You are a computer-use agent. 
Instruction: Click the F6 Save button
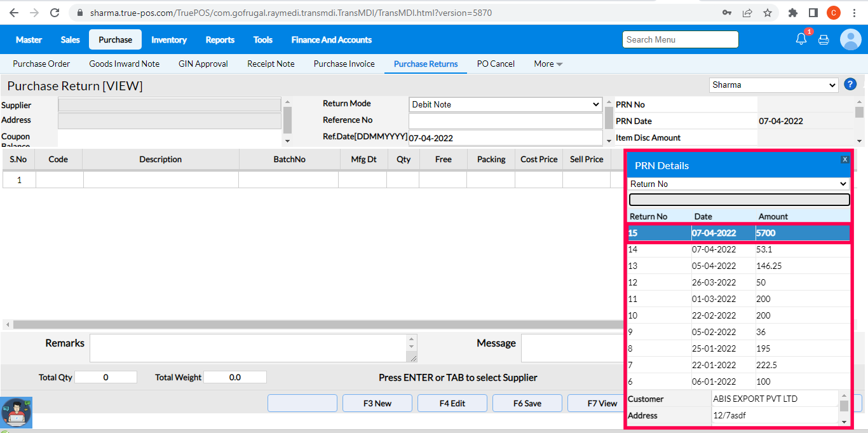(x=527, y=403)
